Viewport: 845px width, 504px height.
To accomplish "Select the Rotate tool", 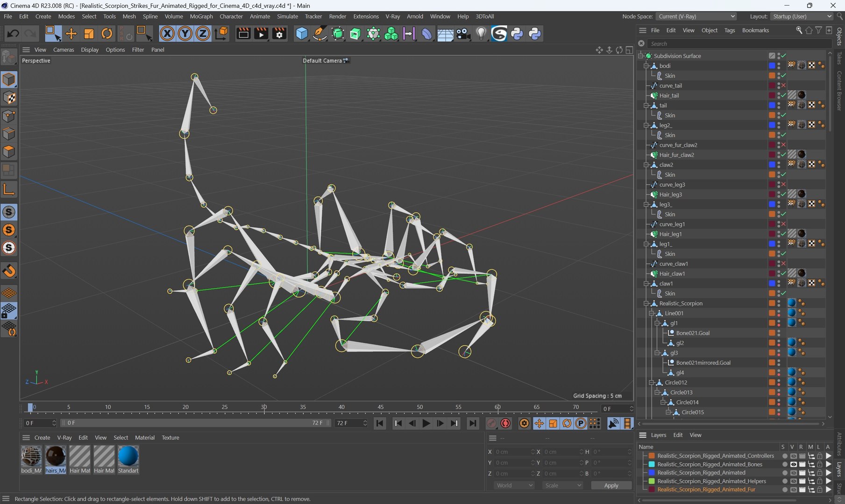I will (107, 34).
